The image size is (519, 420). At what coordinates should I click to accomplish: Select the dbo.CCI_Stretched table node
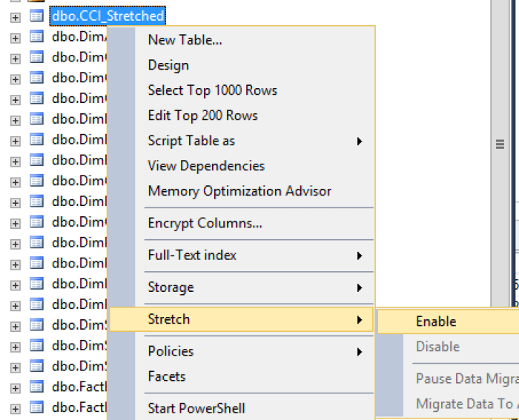click(108, 15)
